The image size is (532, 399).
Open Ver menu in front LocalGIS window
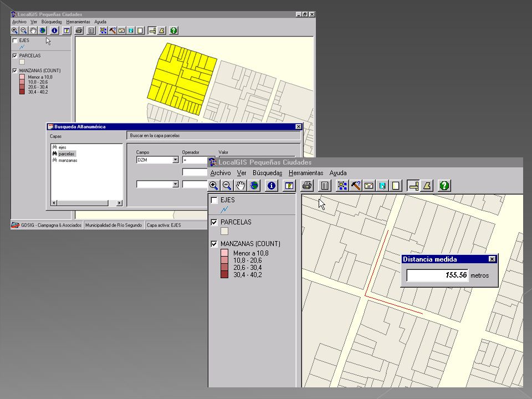242,173
